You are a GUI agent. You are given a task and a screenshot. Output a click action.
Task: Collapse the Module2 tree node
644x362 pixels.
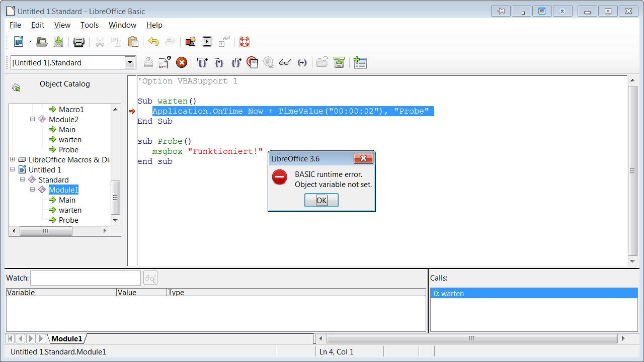33,119
